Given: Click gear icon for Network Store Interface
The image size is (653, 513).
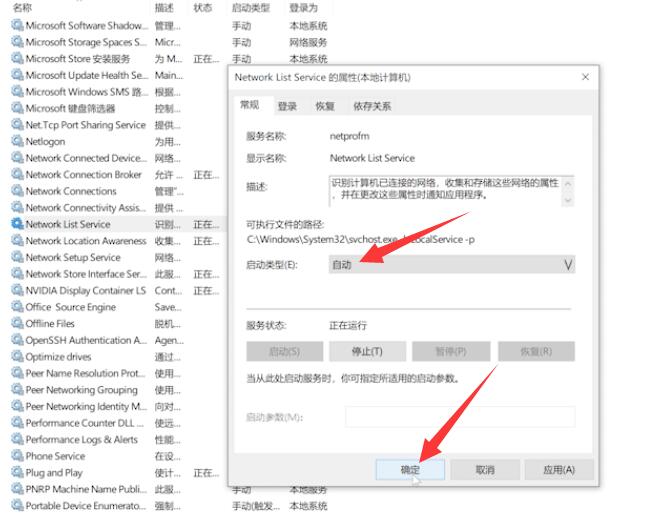Looking at the screenshot, I should [x=17, y=274].
